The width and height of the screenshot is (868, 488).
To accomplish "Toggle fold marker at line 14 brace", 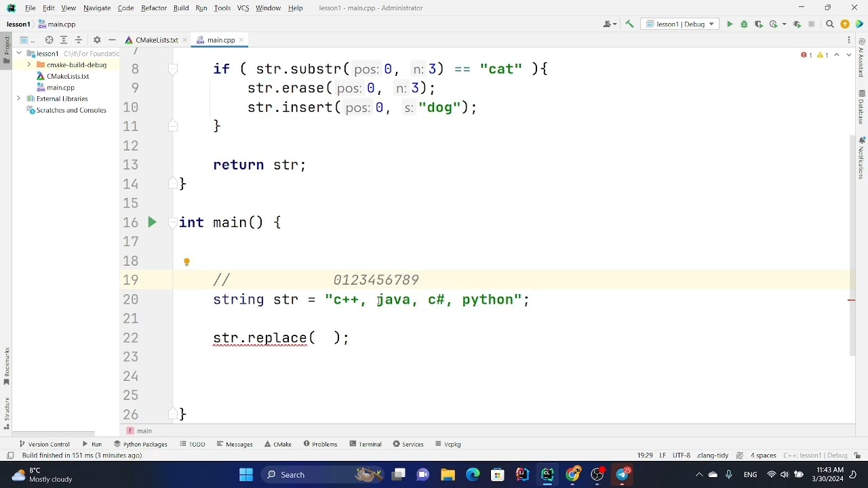I will pos(173,184).
